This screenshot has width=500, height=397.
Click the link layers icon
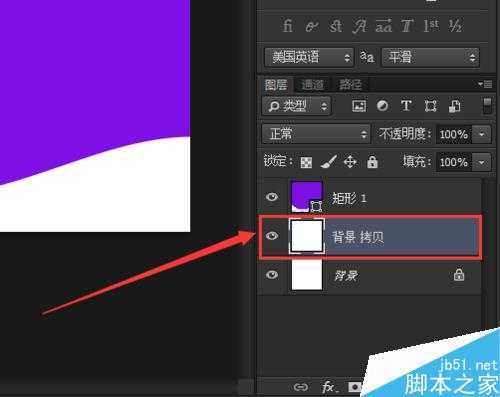(301, 387)
